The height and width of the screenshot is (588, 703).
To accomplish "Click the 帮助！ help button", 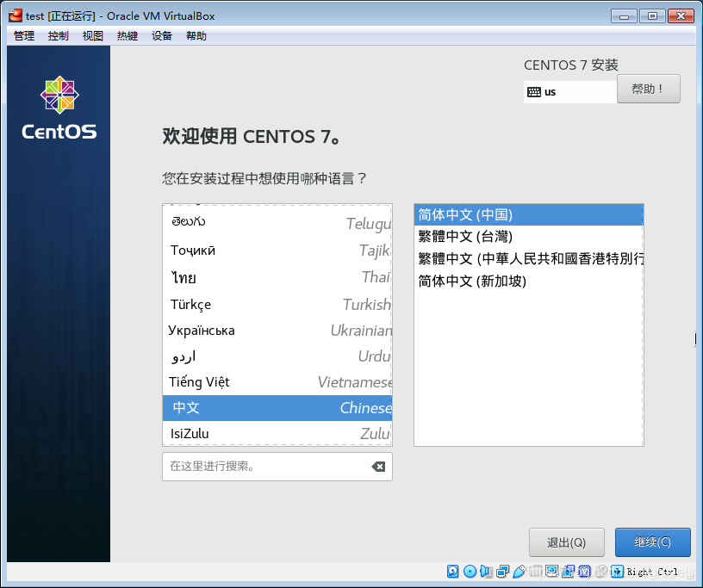I will [x=649, y=89].
